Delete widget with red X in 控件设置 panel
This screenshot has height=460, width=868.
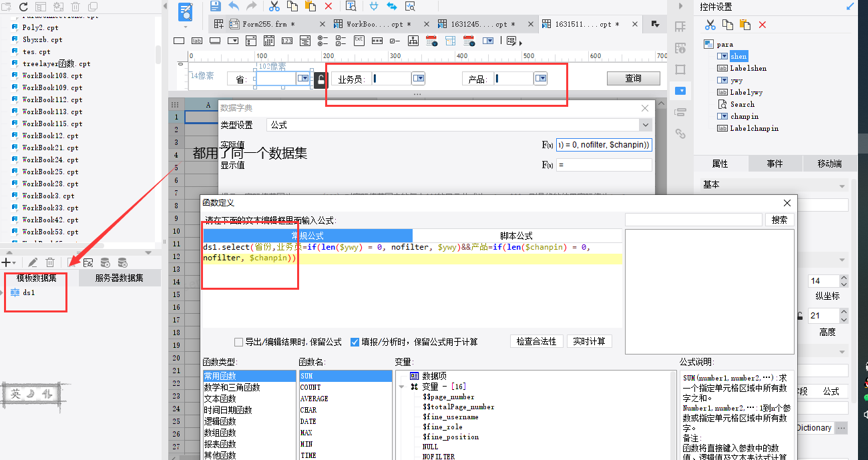point(763,25)
